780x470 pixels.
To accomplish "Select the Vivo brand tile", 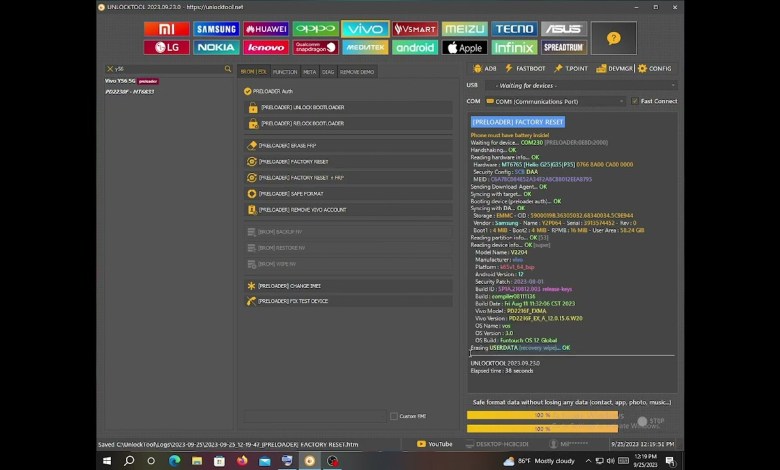I will pyautogui.click(x=365, y=29).
